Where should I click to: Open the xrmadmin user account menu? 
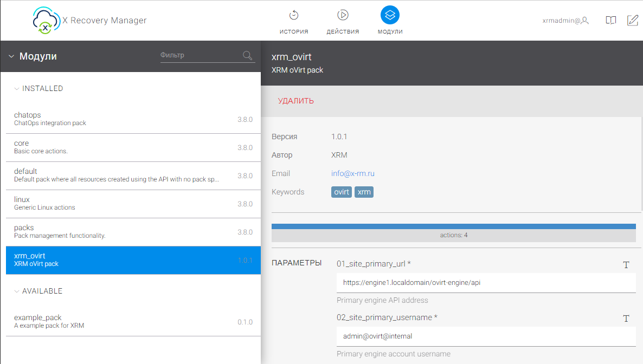[565, 21]
